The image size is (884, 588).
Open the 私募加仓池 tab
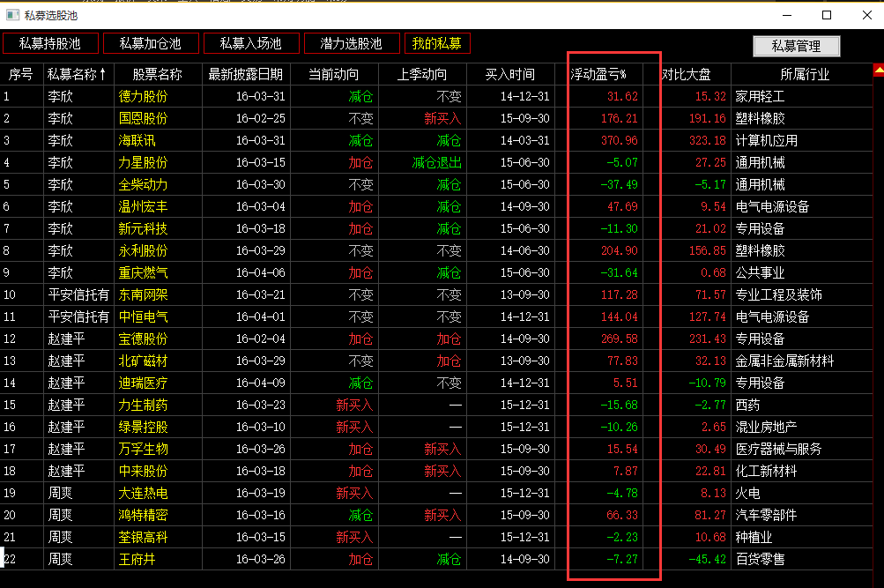150,43
